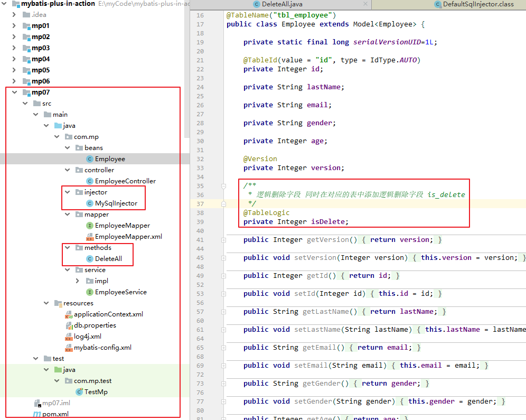The image size is (526, 420).
Task: Collapse the mp07 module arrow
Action: point(14,92)
